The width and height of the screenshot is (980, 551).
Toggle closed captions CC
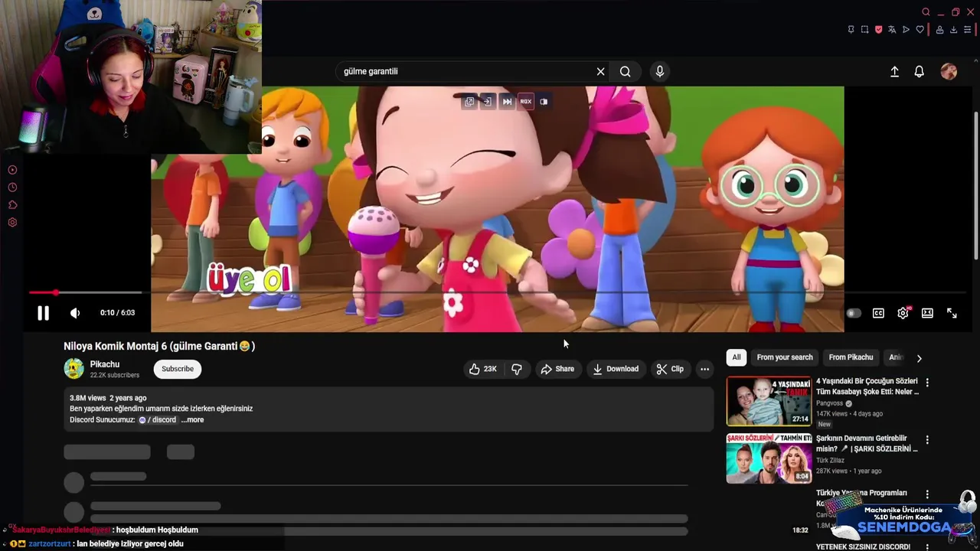tap(878, 313)
